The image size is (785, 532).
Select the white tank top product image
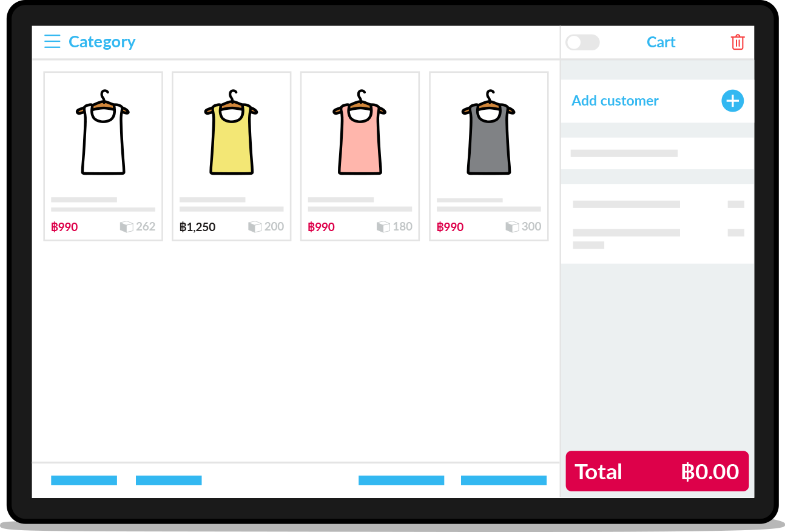coord(103,132)
